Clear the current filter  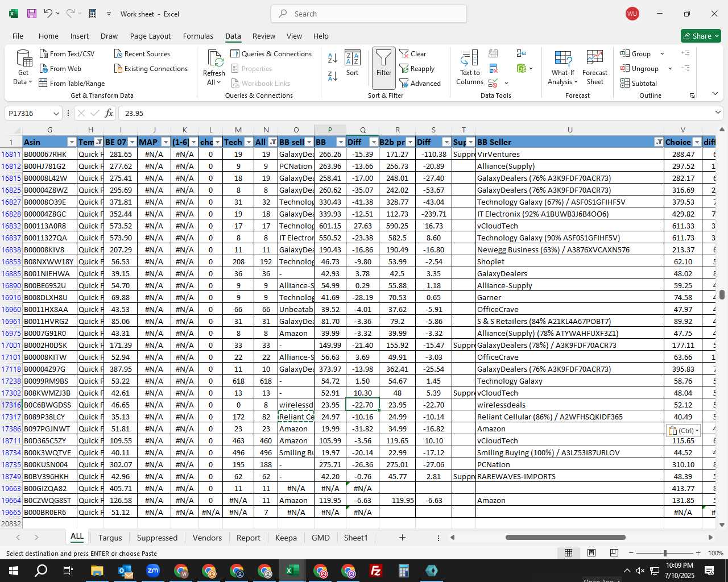point(413,53)
